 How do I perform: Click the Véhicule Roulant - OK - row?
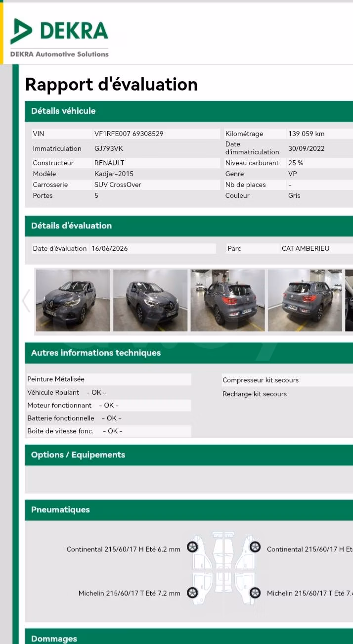[108, 392]
